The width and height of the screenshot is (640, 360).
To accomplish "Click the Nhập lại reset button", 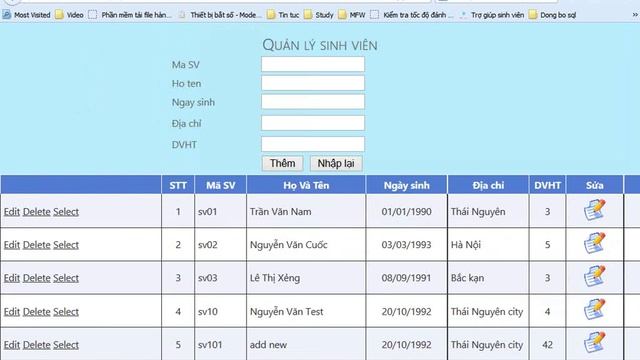I will coord(336,163).
